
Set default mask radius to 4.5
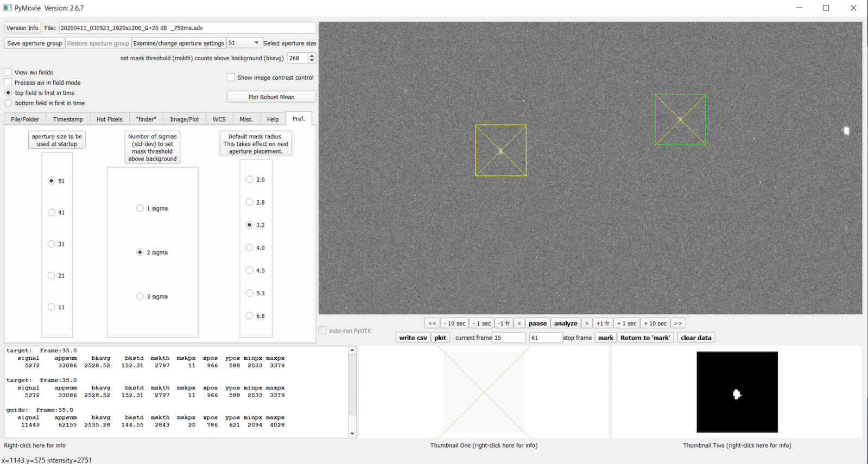click(x=250, y=270)
